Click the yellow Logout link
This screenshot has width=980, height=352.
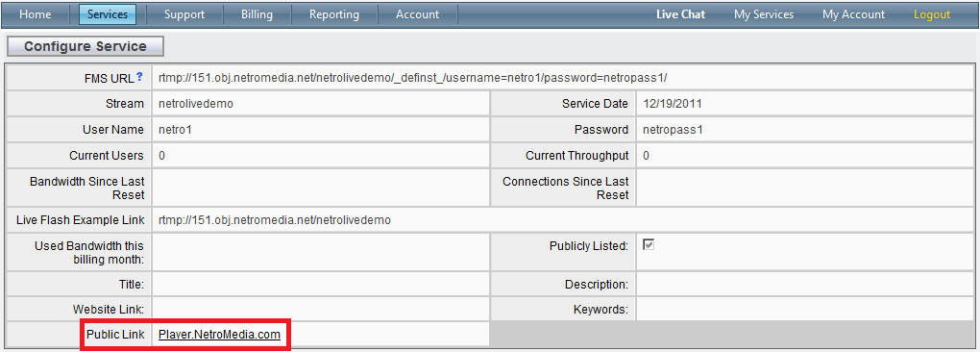click(932, 14)
